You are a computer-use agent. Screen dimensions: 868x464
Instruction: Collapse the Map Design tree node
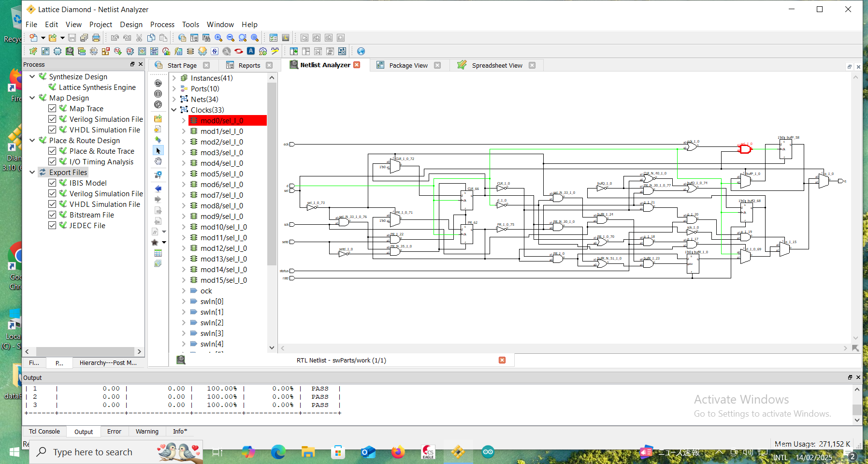click(x=32, y=98)
